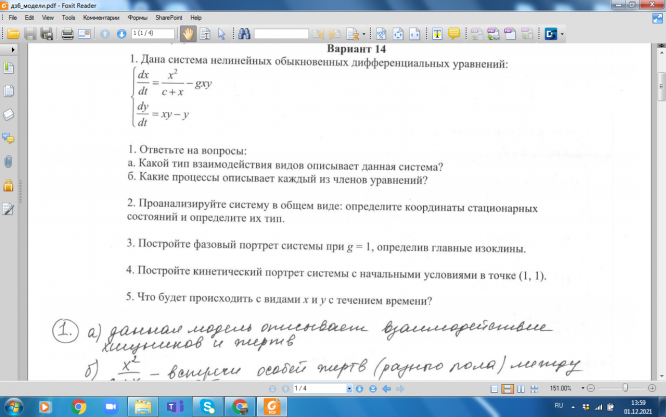Select the yellow Note comment tool
The width and height of the screenshot is (666, 417).
454,34
